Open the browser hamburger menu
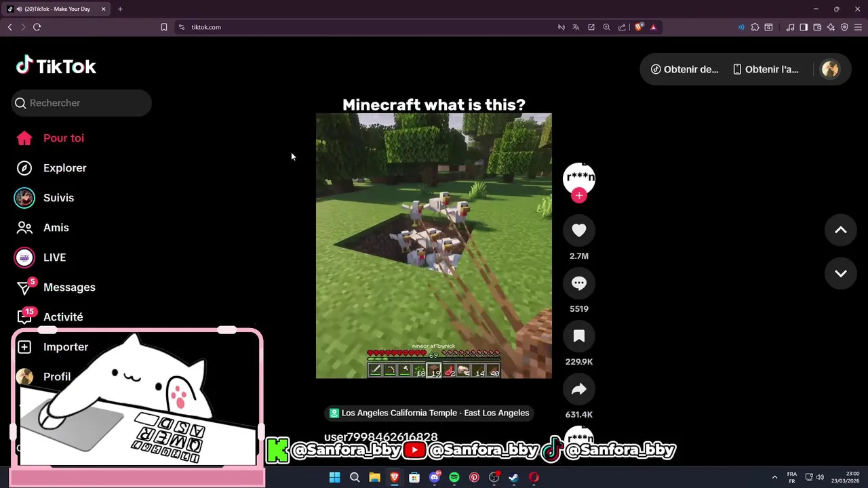 coord(858,27)
